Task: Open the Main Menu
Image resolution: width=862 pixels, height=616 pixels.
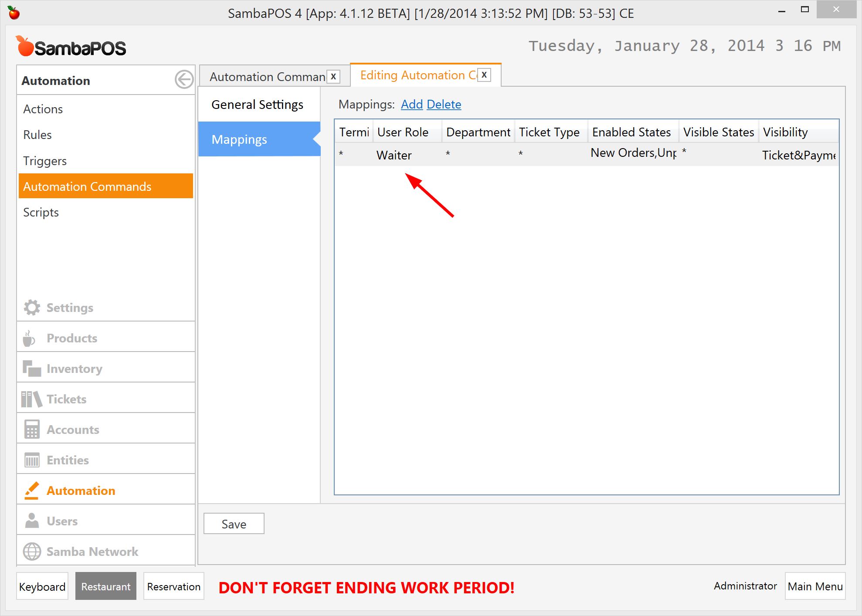Action: point(814,586)
